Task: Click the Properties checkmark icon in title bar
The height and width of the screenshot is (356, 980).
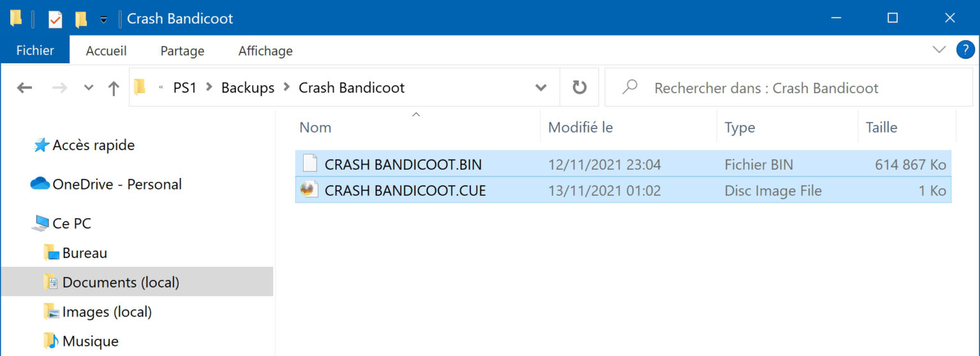Action: tap(55, 19)
